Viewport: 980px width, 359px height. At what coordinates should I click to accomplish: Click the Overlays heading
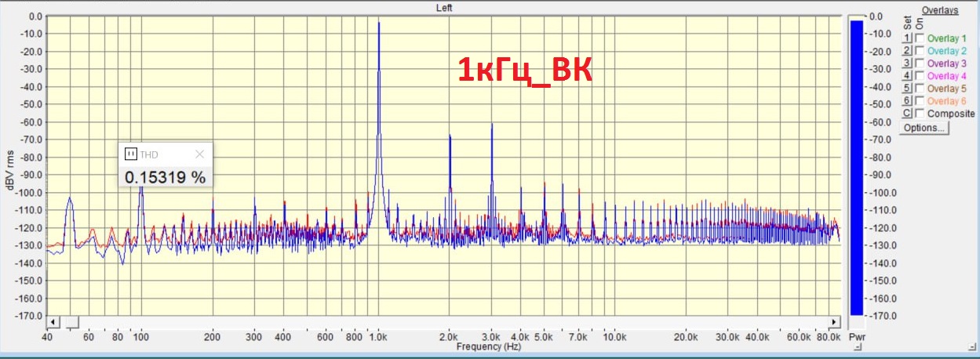pyautogui.click(x=940, y=10)
